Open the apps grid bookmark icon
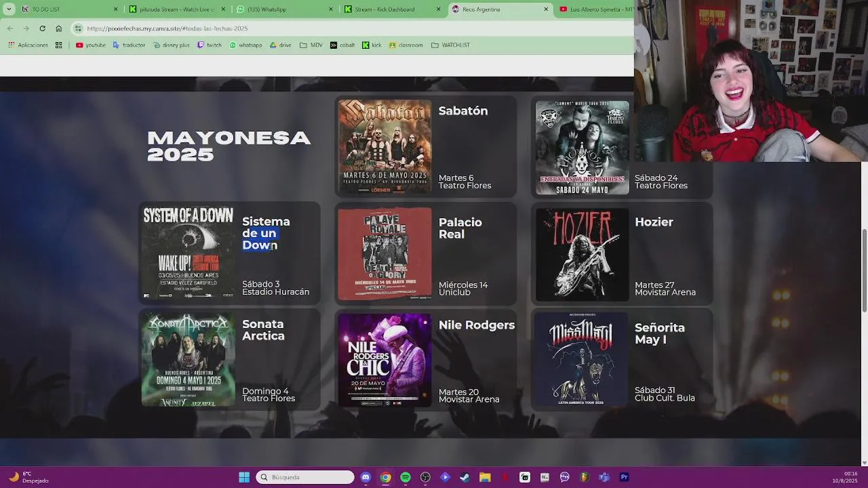The image size is (868, 488). (x=59, y=45)
